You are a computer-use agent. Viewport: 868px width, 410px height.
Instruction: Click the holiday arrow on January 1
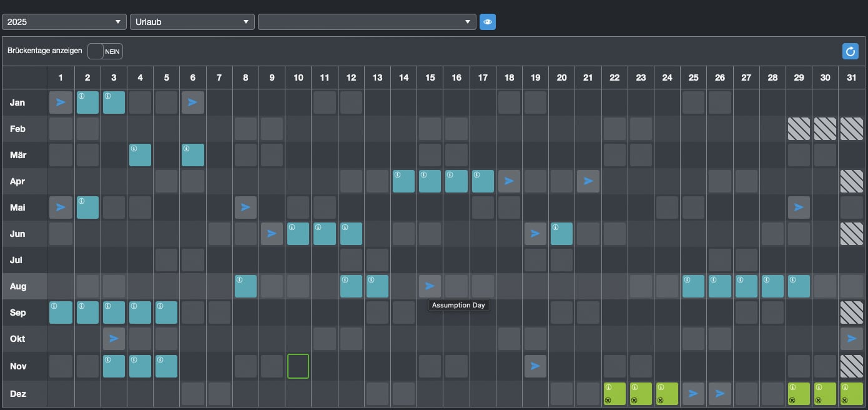tap(61, 102)
